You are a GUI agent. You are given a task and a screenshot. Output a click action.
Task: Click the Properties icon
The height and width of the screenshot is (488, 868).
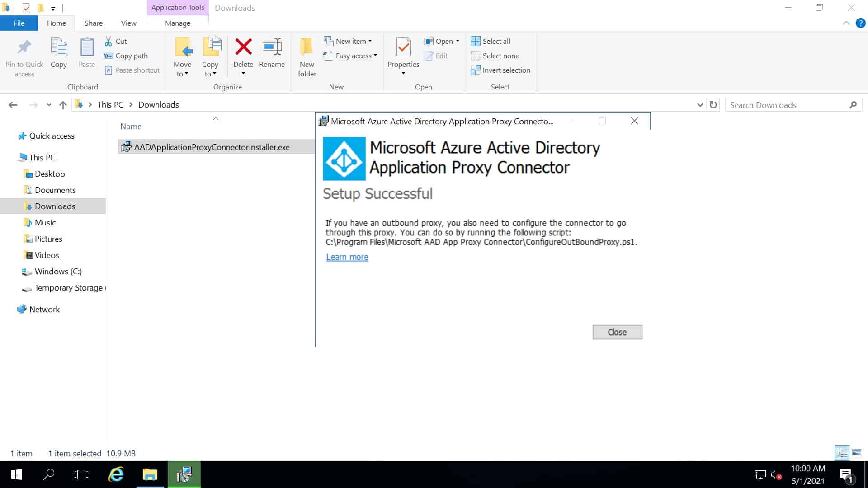point(403,47)
